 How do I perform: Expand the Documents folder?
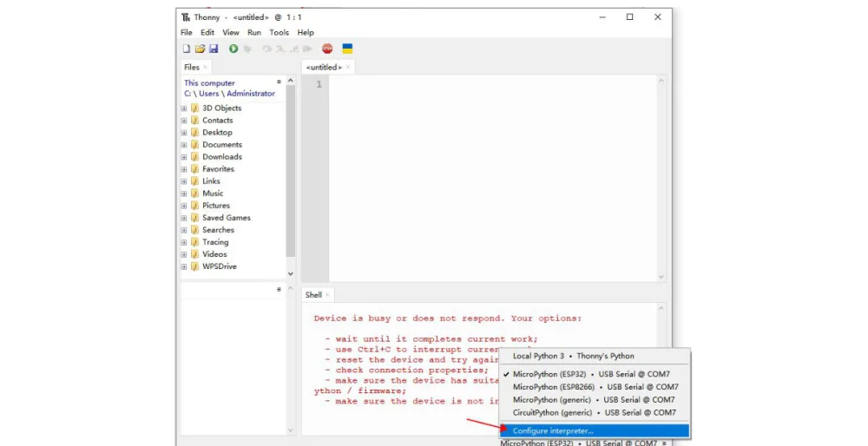click(x=184, y=144)
